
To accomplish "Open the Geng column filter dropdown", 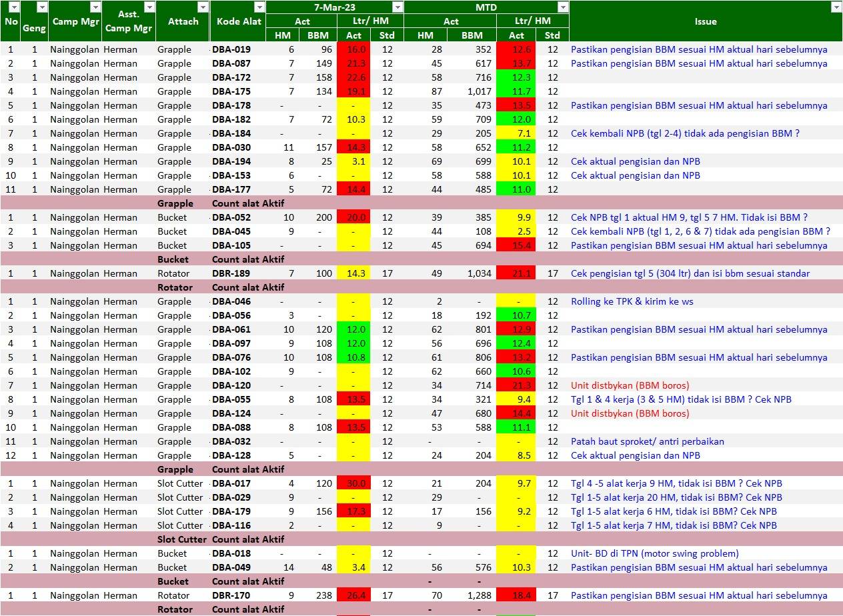I will click(x=42, y=7).
